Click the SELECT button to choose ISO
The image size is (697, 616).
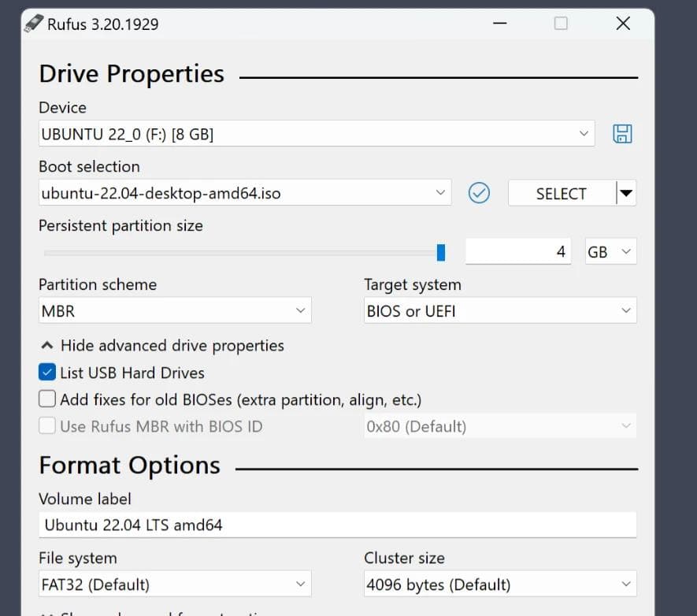(x=562, y=193)
